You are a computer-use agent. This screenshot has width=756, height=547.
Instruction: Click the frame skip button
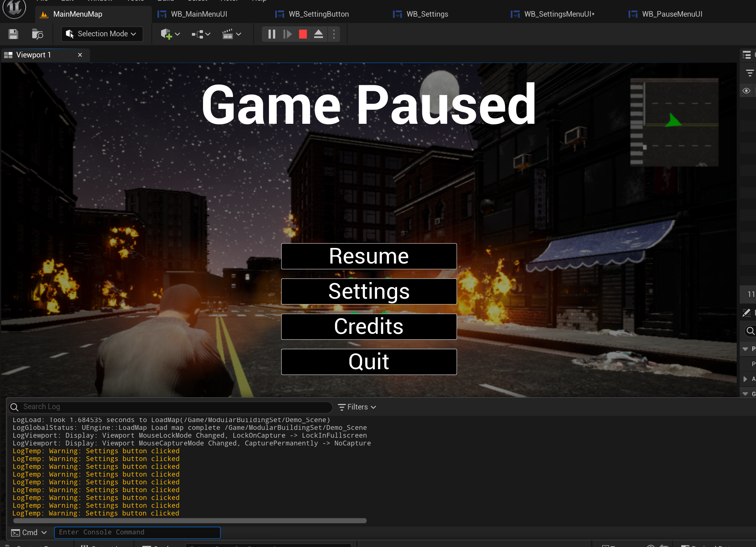[287, 34]
